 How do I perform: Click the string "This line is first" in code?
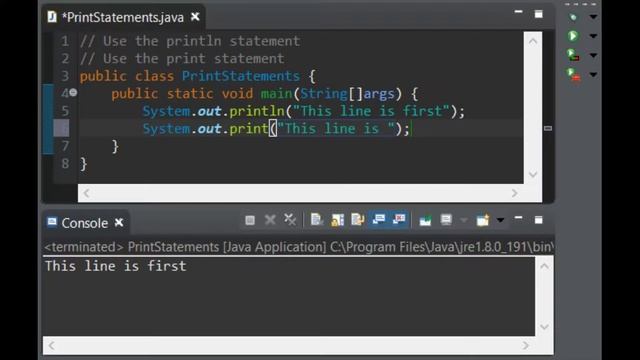click(371, 111)
